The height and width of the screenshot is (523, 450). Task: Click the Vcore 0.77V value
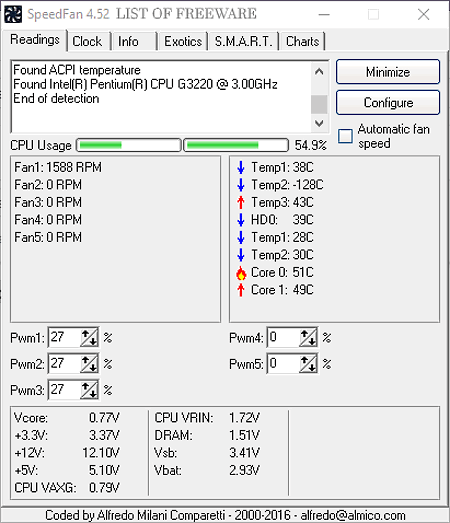[x=104, y=418]
